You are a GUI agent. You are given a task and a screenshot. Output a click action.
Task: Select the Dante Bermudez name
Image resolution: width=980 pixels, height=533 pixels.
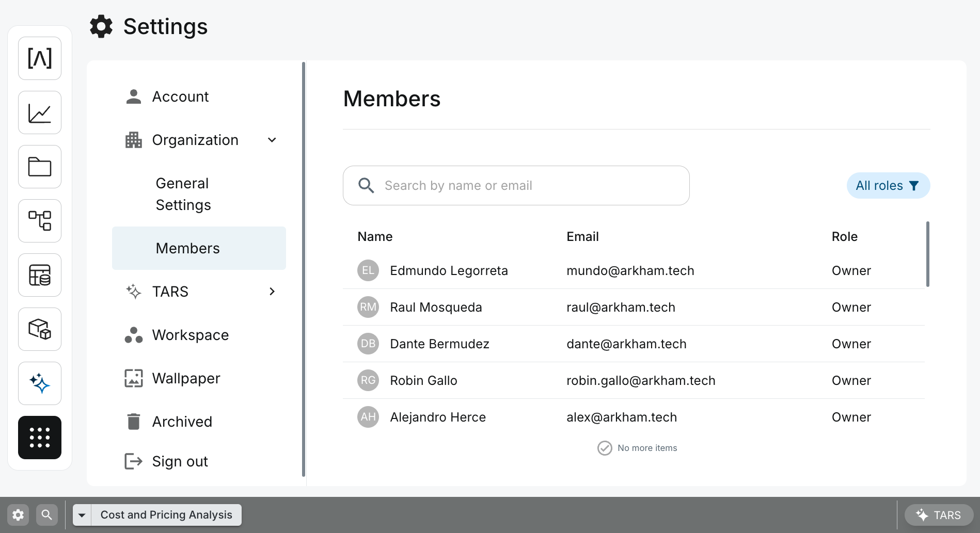pyautogui.click(x=440, y=344)
